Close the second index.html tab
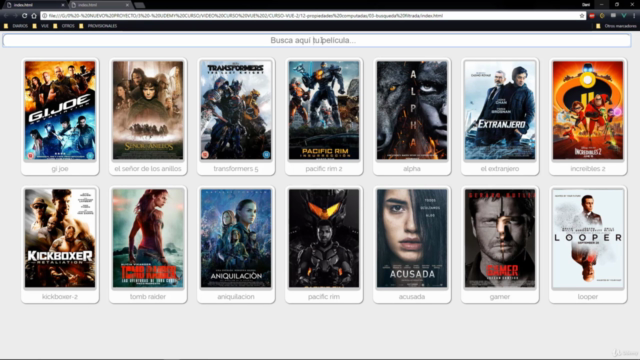The height and width of the screenshot is (360, 640). click(x=127, y=5)
